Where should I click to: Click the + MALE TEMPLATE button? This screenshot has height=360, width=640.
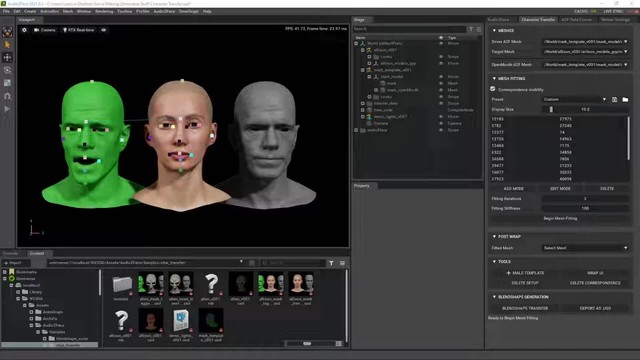(x=525, y=273)
